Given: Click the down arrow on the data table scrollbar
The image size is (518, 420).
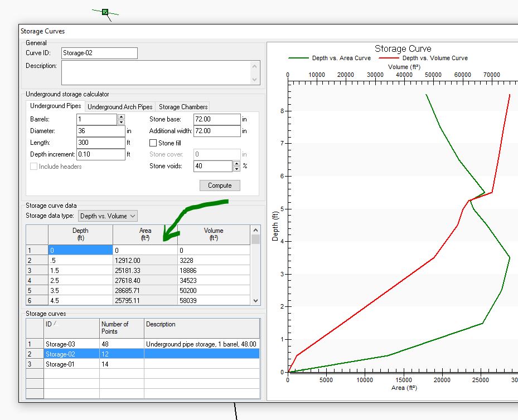Looking at the screenshot, I should pyautogui.click(x=255, y=300).
